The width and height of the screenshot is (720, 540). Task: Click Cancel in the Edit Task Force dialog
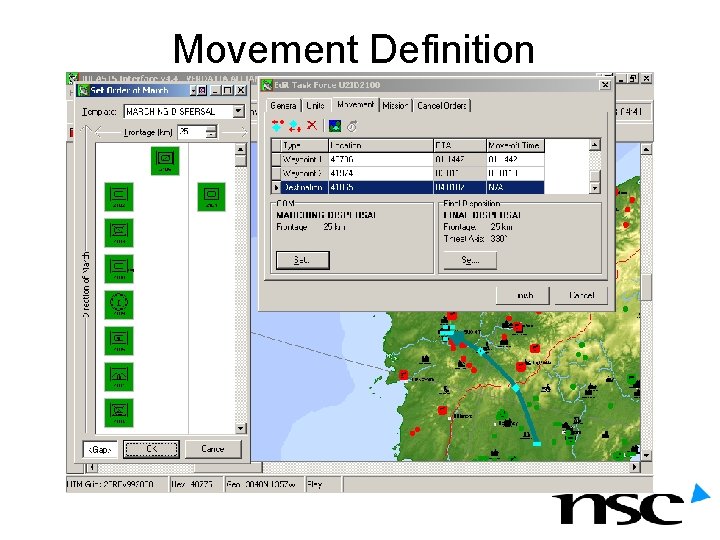581,295
